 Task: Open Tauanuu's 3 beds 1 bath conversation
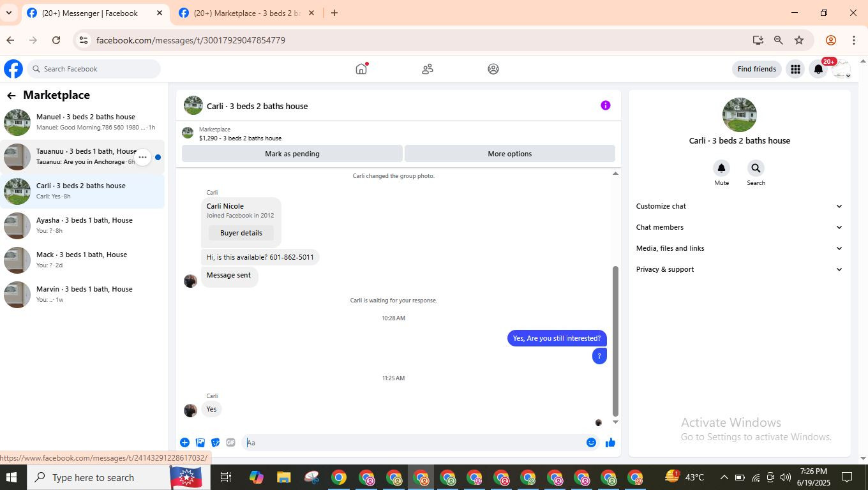coord(82,156)
